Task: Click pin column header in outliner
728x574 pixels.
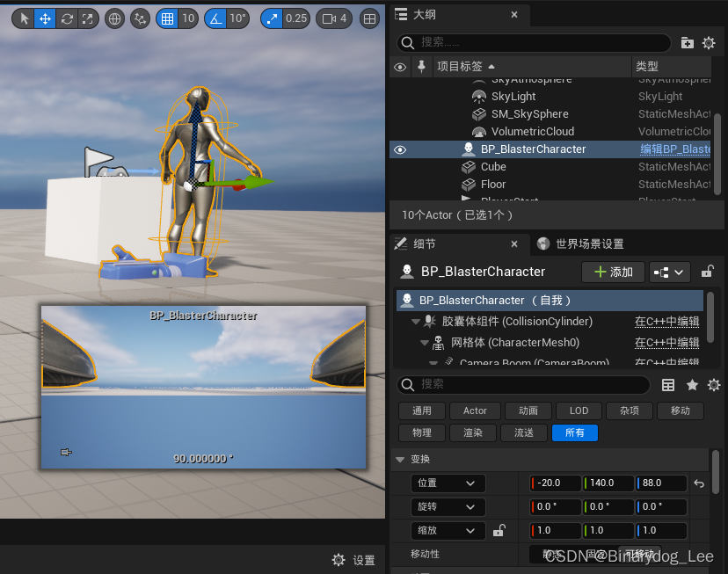Action: pos(421,67)
